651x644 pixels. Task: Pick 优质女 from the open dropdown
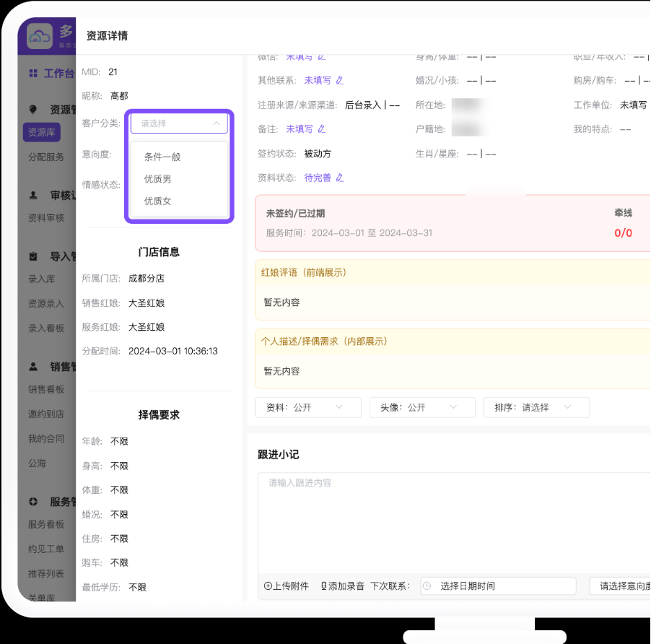[x=158, y=201]
